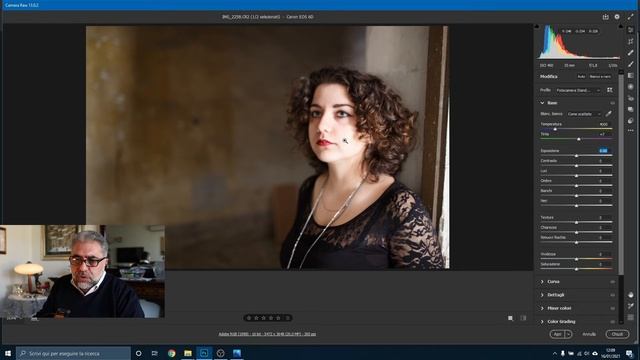Screen dimensions: 640x360
Task: Open the three-dots more options icon
Action: pos(631,131)
